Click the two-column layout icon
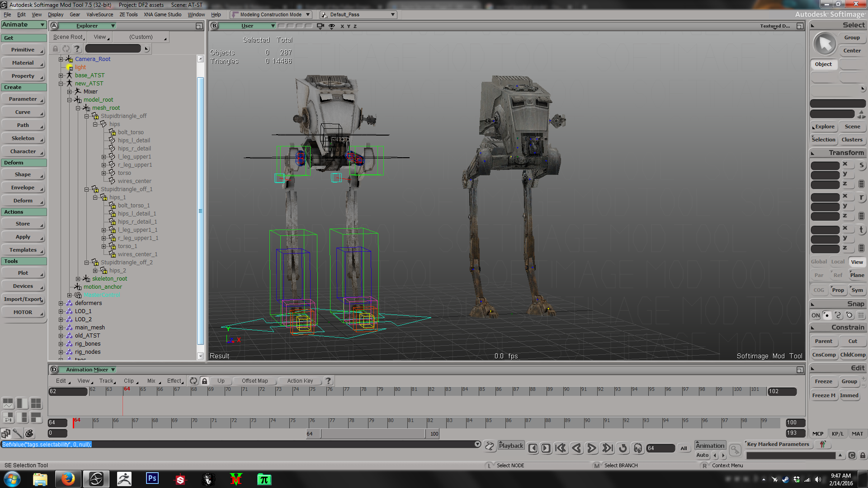 point(22,403)
